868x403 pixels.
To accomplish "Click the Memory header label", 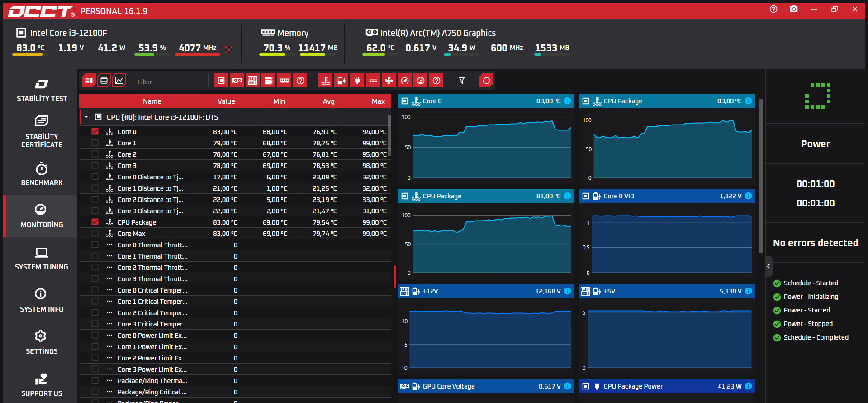I will coord(293,33).
